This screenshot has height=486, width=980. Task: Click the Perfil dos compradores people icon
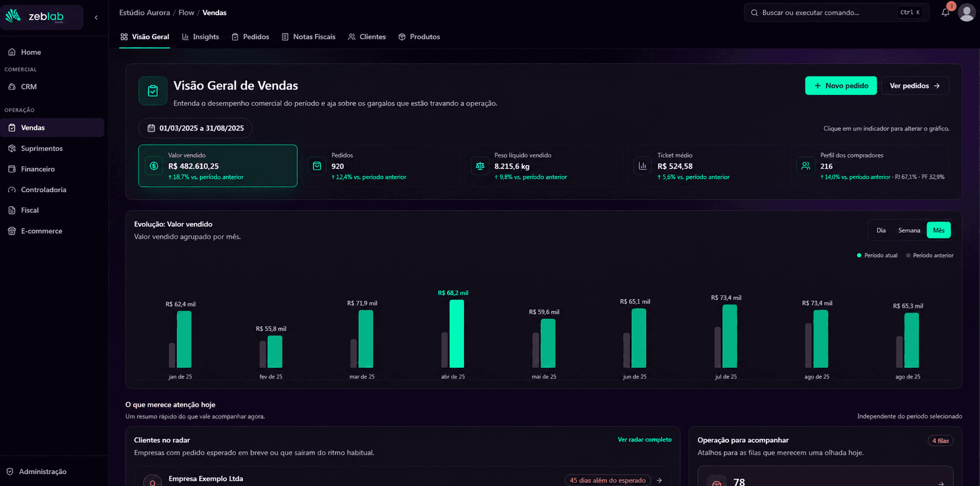(805, 166)
